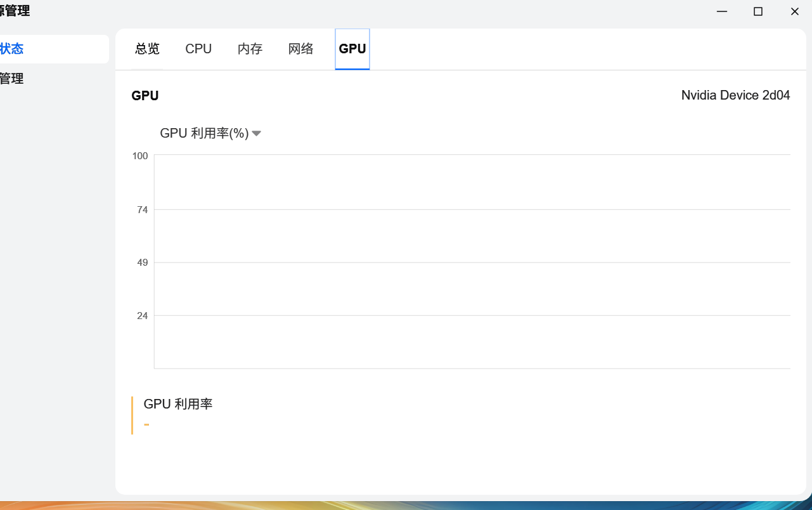Maximize the resource manager window

(758, 11)
